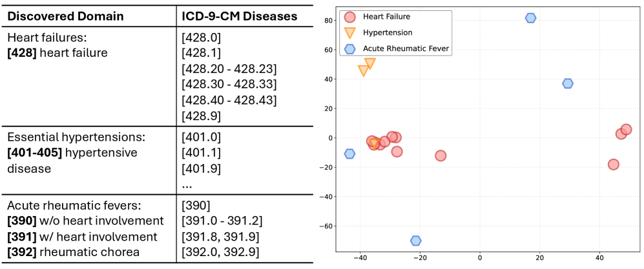Image resolution: width=644 pixels, height=269 pixels.
Task: Click the ICD-9-CM Diseases column header
Action: 240,15
